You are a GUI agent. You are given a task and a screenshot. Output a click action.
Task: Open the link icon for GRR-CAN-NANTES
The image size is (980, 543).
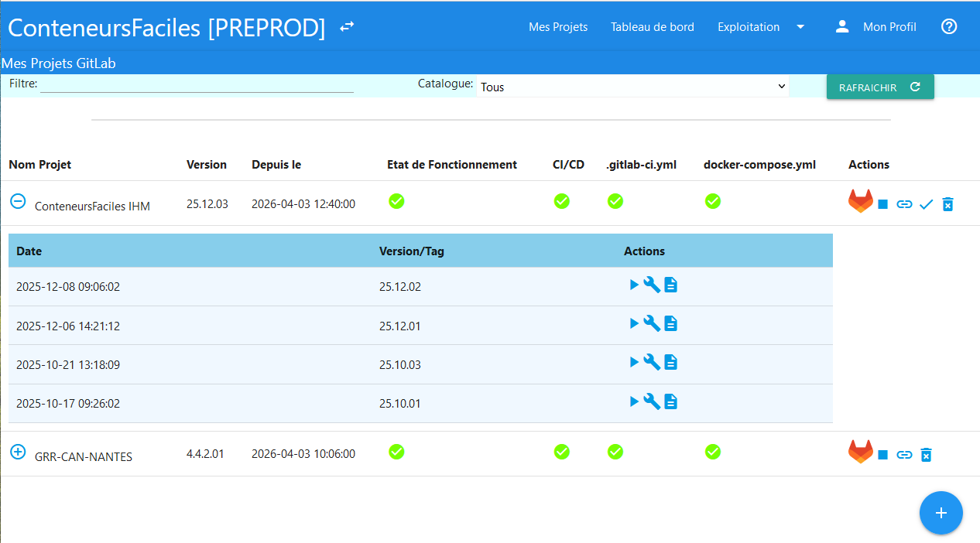[904, 455]
